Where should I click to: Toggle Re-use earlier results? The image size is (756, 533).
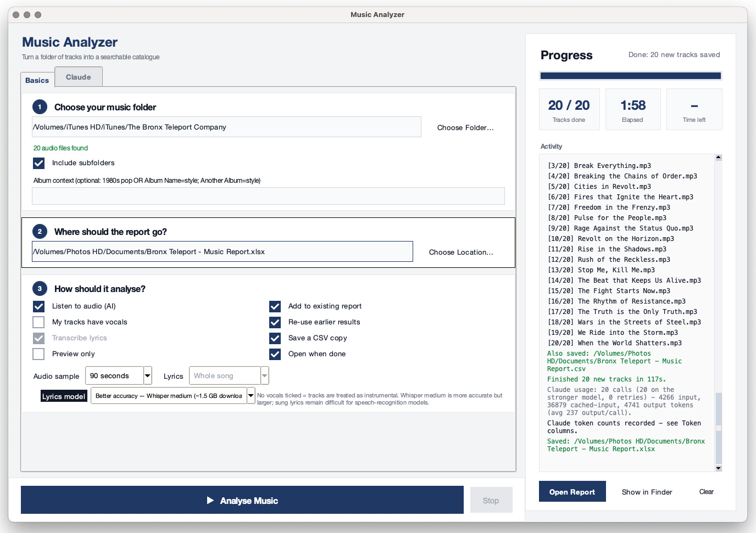(275, 322)
